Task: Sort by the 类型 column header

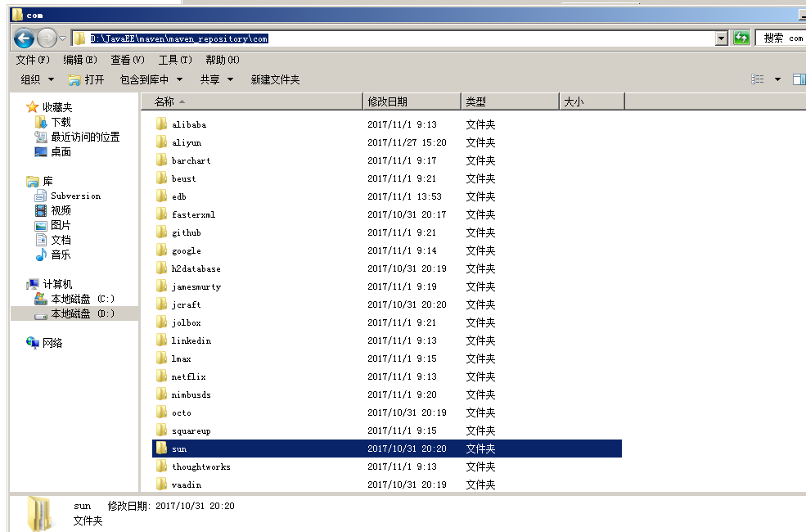Action: (511, 101)
